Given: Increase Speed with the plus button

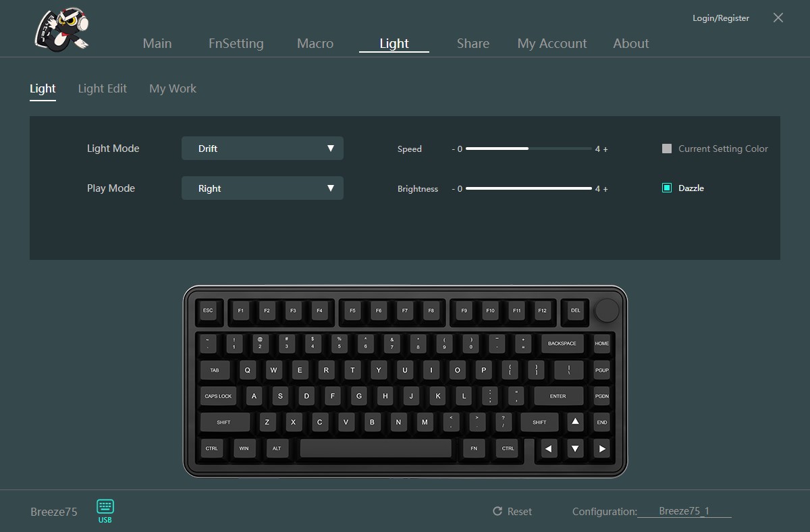Looking at the screenshot, I should click(605, 149).
